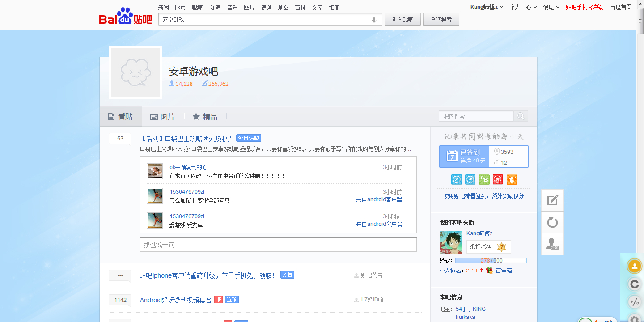Focus the 吧内搜索 search field

point(476,116)
